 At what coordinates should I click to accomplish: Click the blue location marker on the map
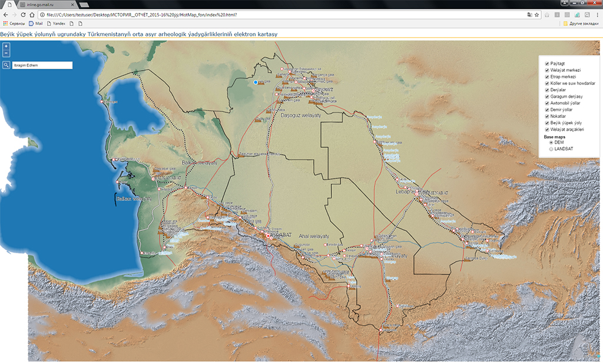pyautogui.click(x=256, y=82)
